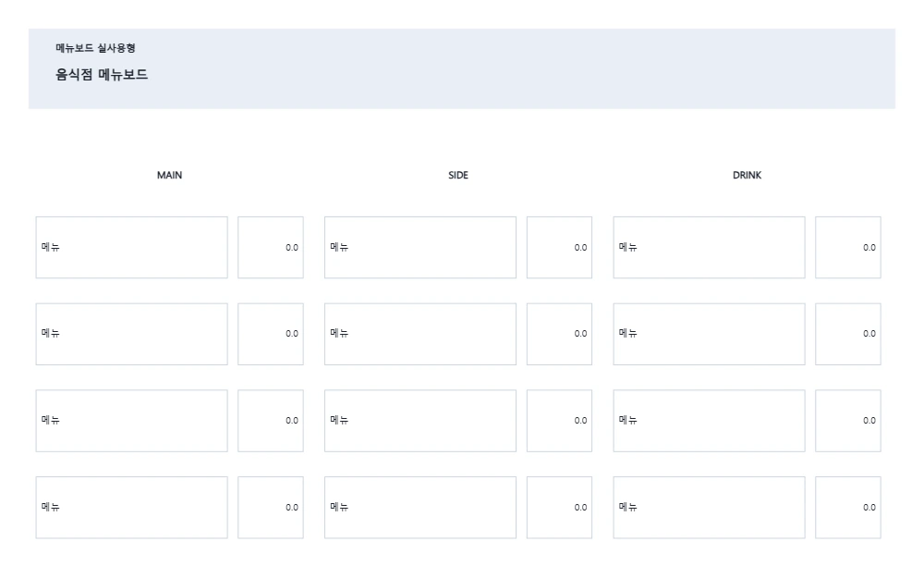Select the second-row price field under MAIN
The height and width of the screenshot is (578, 924).
[x=271, y=334]
